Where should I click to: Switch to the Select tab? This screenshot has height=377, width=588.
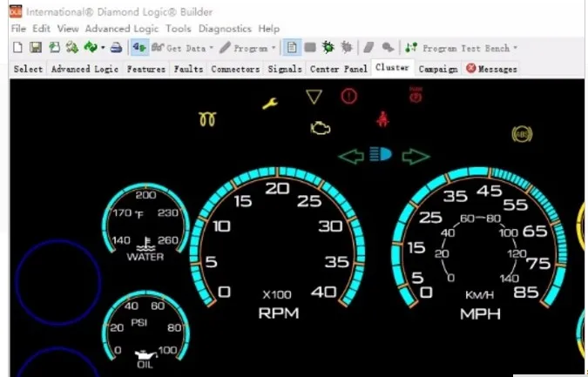click(28, 69)
